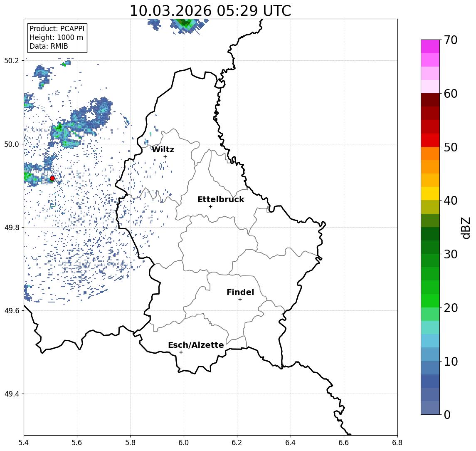
Task: Click the 60 colorbar tick label
Action: (x=451, y=94)
